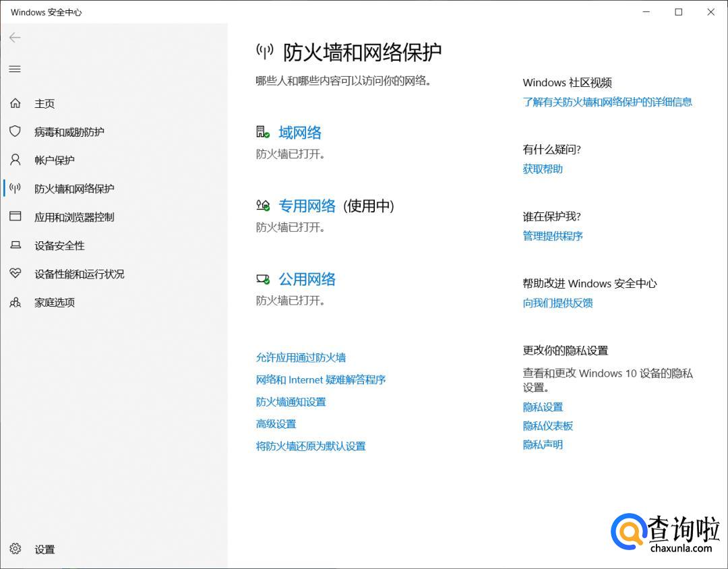The image size is (728, 569).
Task: Open the 域网络 firewall settings
Action: [300, 133]
